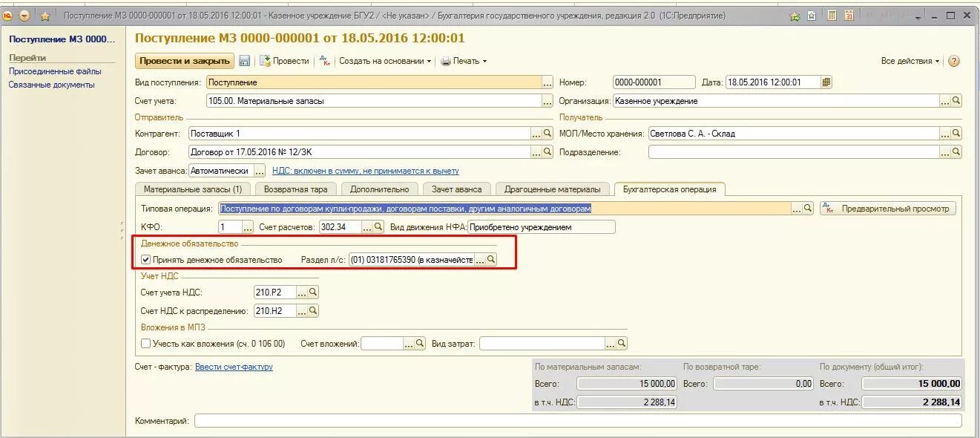980x438 pixels.
Task: Switch to Зачет аванса tab
Action: [x=456, y=189]
